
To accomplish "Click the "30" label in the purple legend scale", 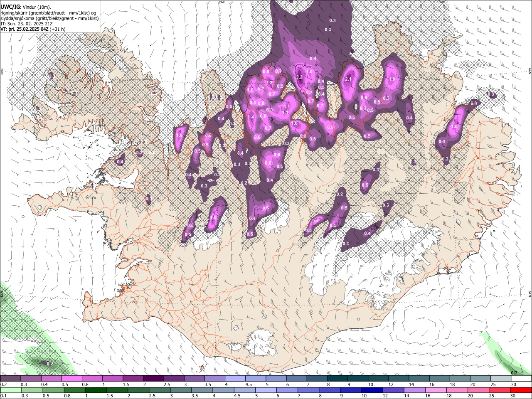I will point(514,384).
